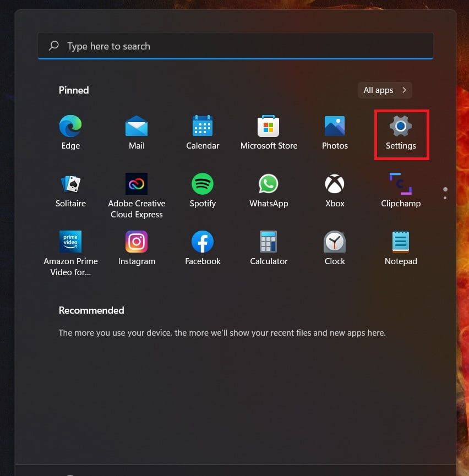Go to the next pinned apps page dot
Viewport: 469px width, 476px height.
(445, 198)
